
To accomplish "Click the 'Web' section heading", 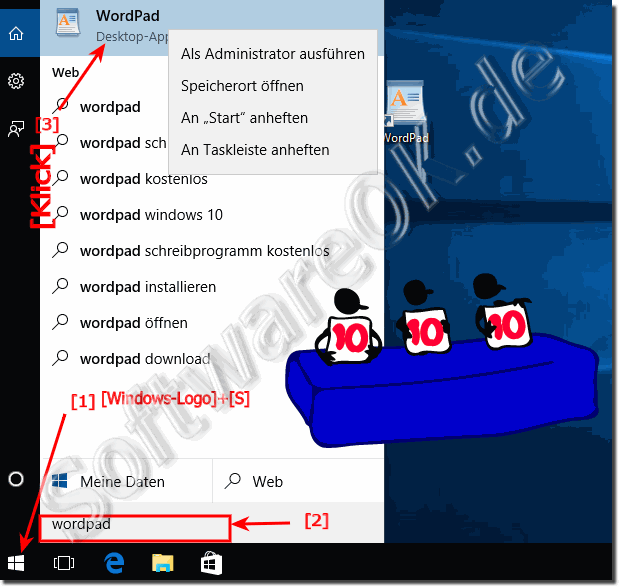I will (66, 73).
